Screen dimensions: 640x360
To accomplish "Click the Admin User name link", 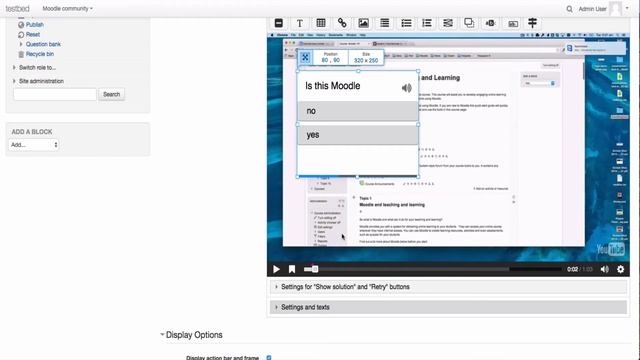I will (592, 9).
